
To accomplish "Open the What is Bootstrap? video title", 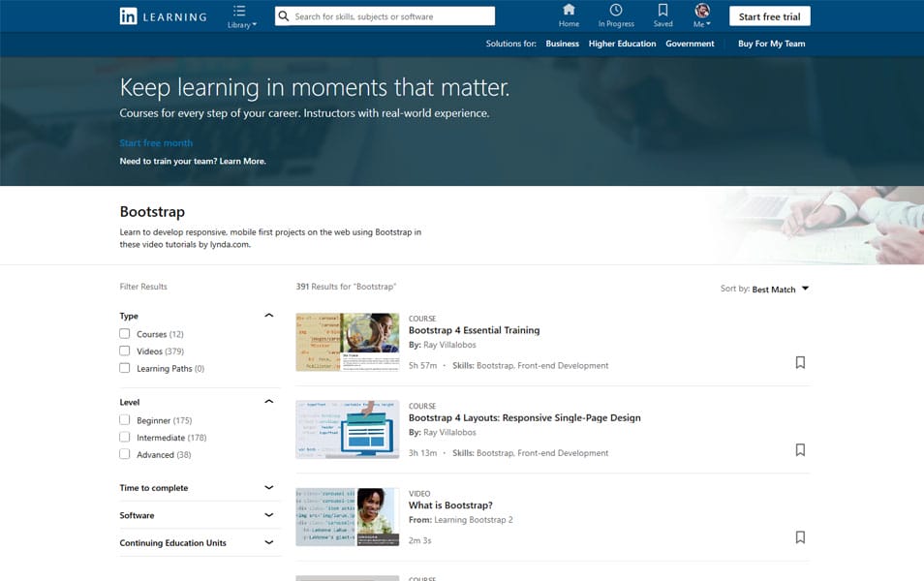I will tap(450, 505).
